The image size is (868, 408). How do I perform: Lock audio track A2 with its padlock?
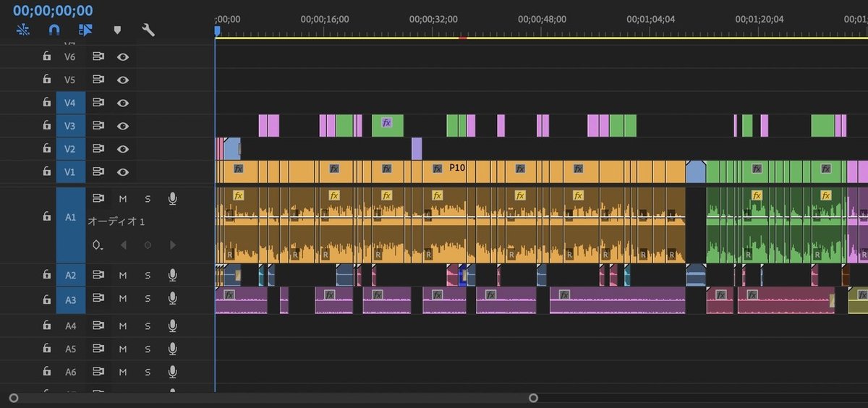46,275
